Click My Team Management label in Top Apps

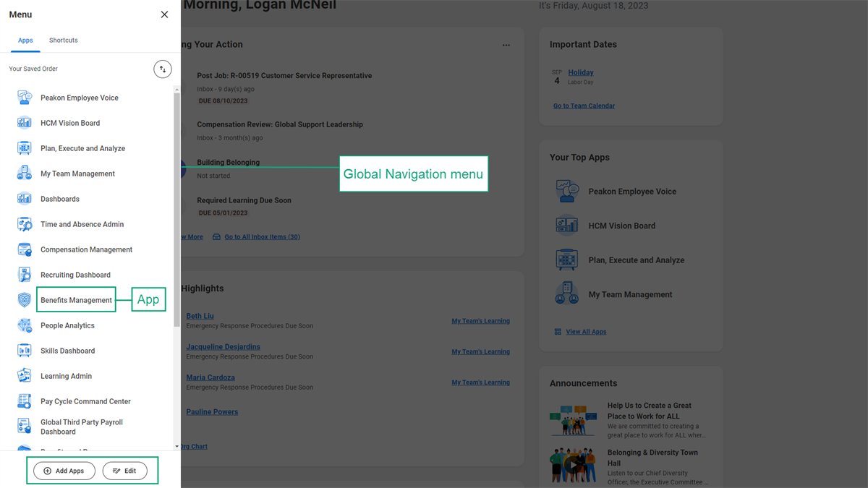[630, 294]
